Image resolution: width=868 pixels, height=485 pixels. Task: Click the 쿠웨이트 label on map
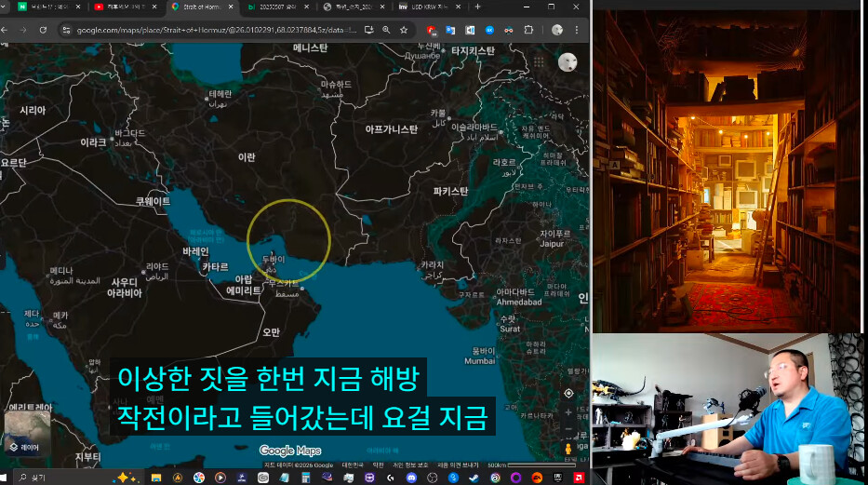154,201
